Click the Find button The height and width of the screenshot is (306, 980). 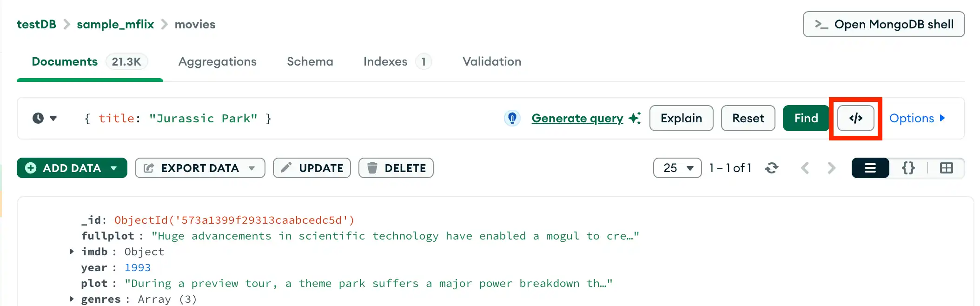[x=806, y=118]
